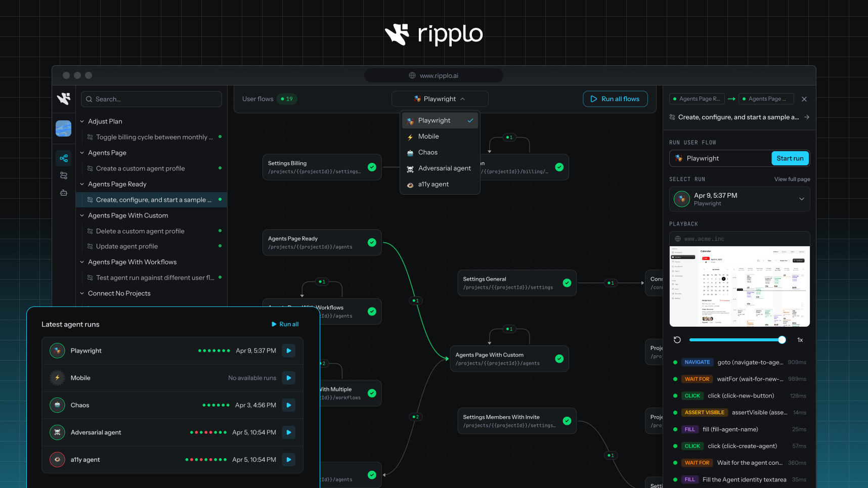868x488 pixels.
Task: Click the green check on Agents Page Ready node
Action: (x=372, y=242)
